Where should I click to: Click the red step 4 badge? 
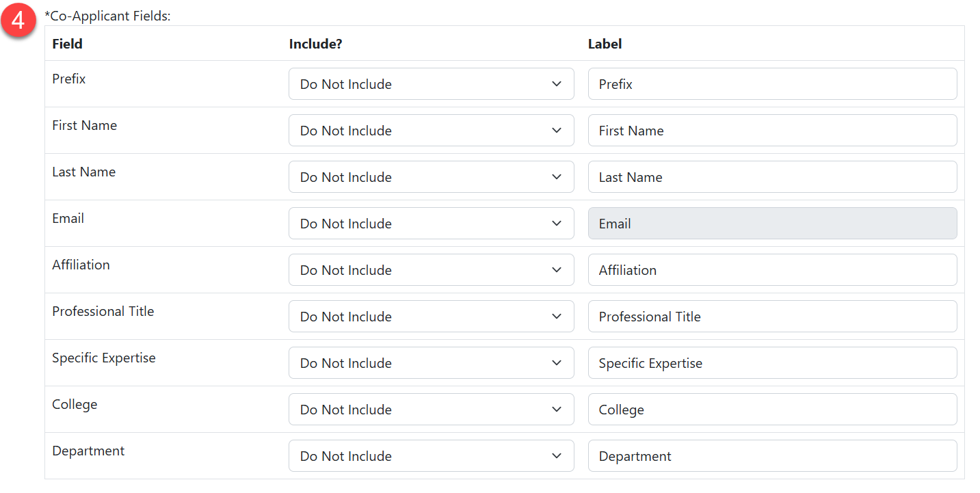point(18,21)
